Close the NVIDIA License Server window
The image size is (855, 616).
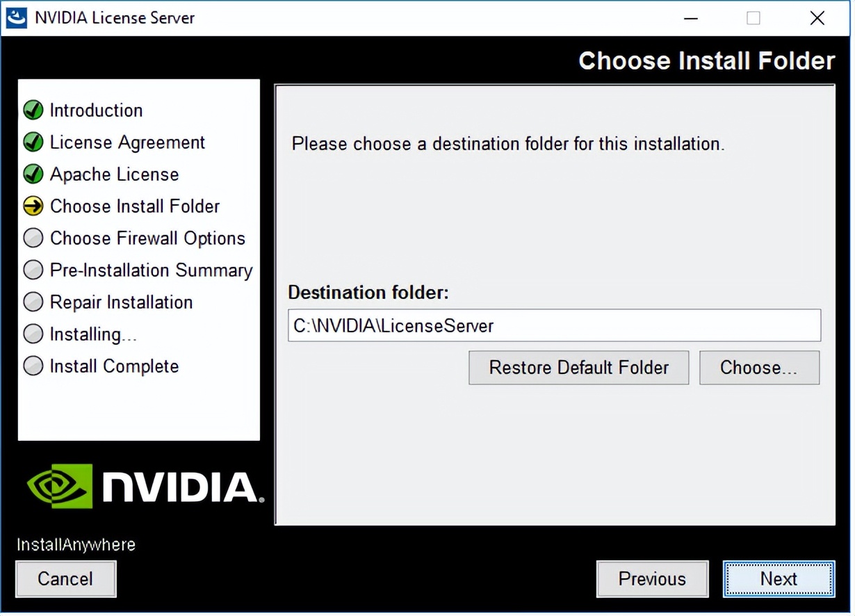pos(817,18)
